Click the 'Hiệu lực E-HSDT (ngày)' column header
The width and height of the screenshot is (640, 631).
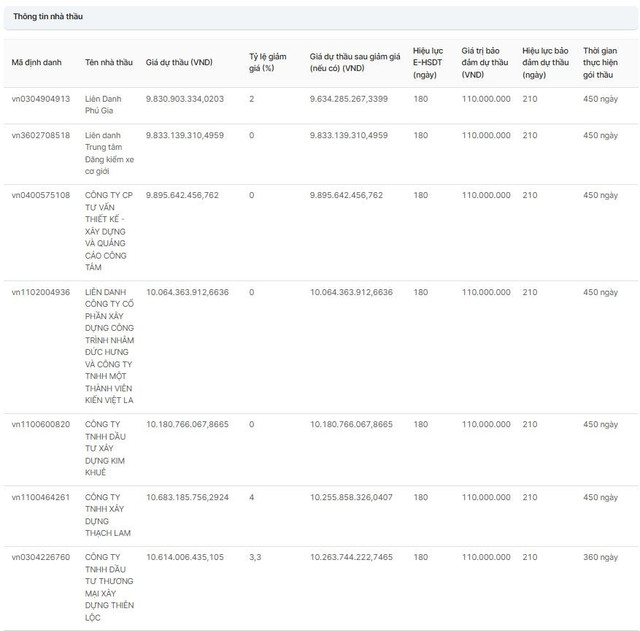click(429, 62)
